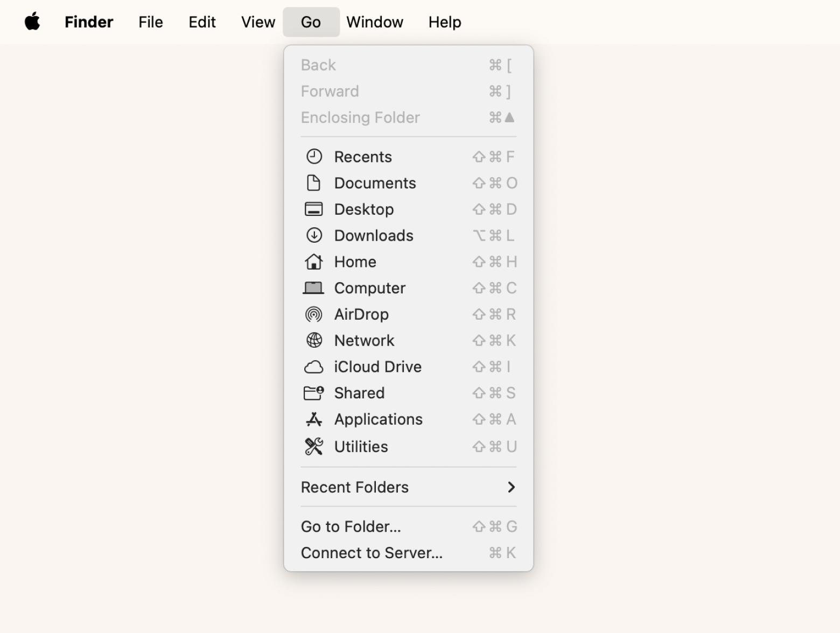Viewport: 840px width, 633px height.
Task: Select Computer label in Go menu
Action: point(370,288)
